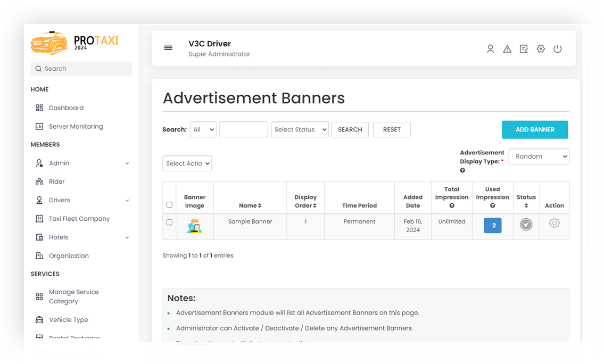Open the Select Status dropdown

300,129
